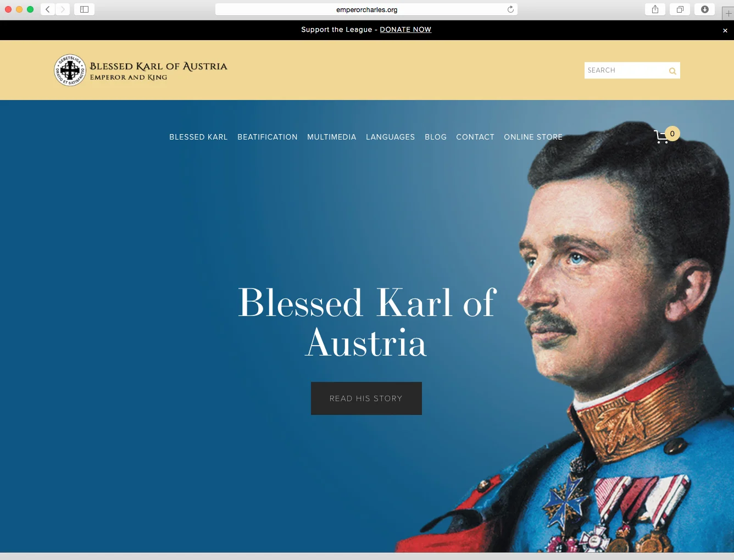Dismiss the donation banner with the X
Screen dimensions: 734x560
click(x=725, y=30)
